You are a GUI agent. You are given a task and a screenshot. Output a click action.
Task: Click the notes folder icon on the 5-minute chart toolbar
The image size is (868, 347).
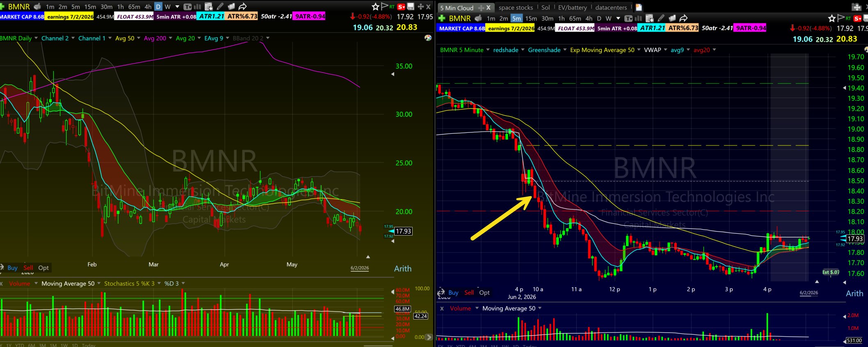coord(672,18)
